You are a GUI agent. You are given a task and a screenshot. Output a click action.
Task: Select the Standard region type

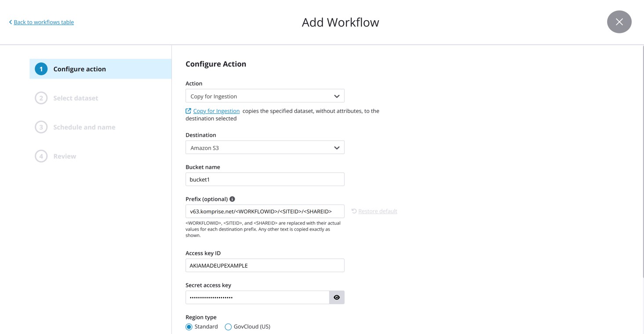pyautogui.click(x=189, y=327)
